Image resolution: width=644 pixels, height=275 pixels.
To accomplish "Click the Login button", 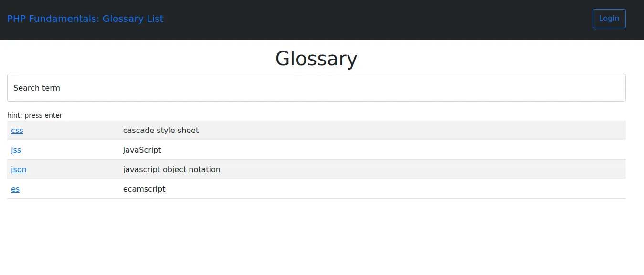I will tap(609, 18).
